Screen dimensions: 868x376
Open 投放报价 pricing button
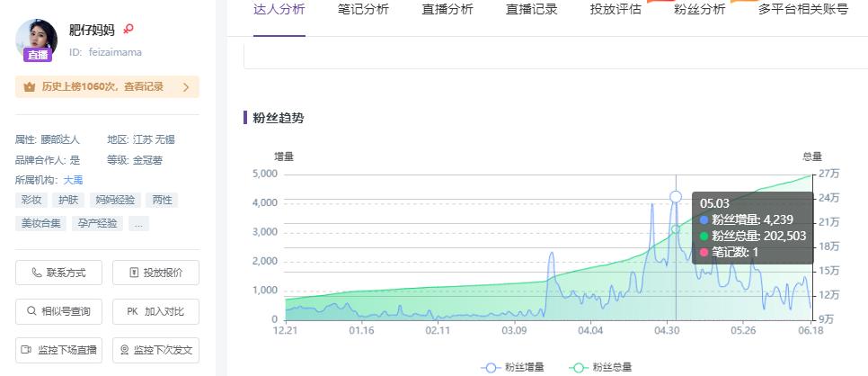point(155,273)
